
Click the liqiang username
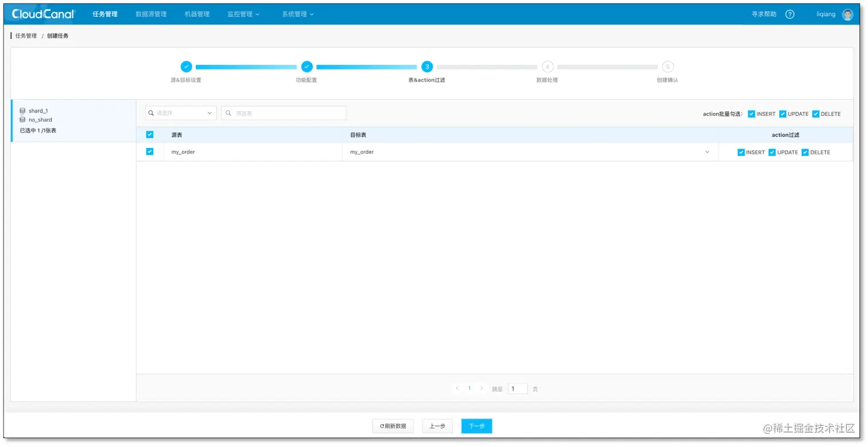tap(826, 14)
